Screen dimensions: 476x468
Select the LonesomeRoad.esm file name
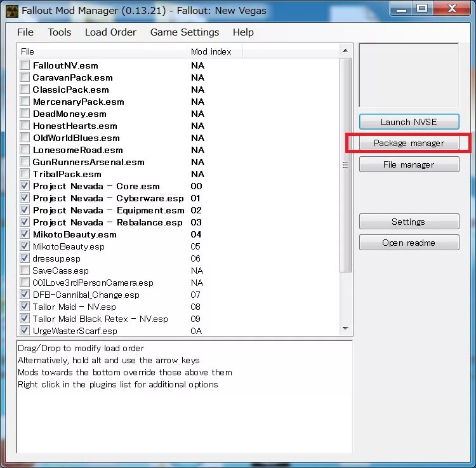click(77, 150)
